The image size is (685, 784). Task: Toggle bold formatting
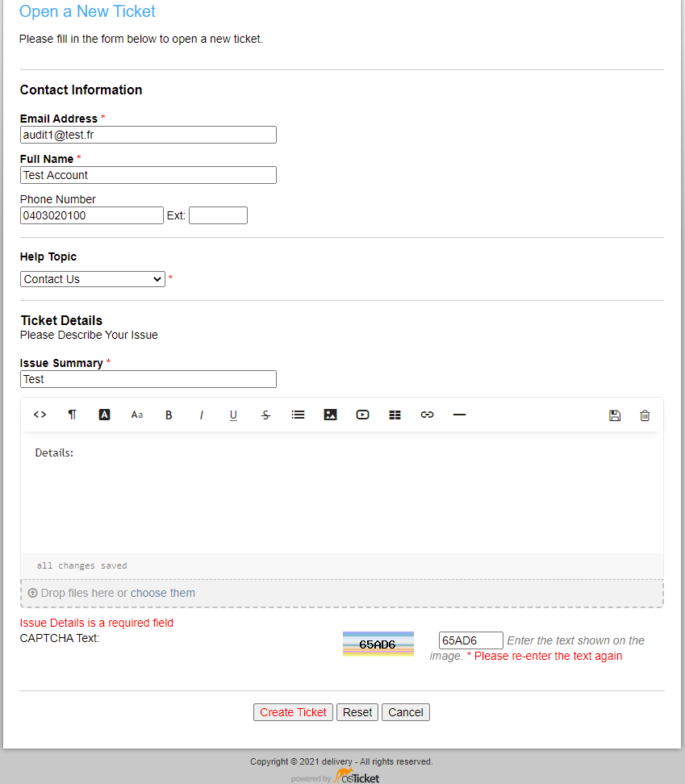pyautogui.click(x=169, y=415)
